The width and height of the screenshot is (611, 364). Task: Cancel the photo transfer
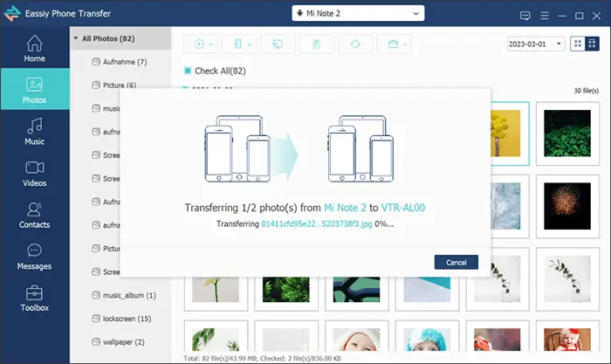point(457,262)
